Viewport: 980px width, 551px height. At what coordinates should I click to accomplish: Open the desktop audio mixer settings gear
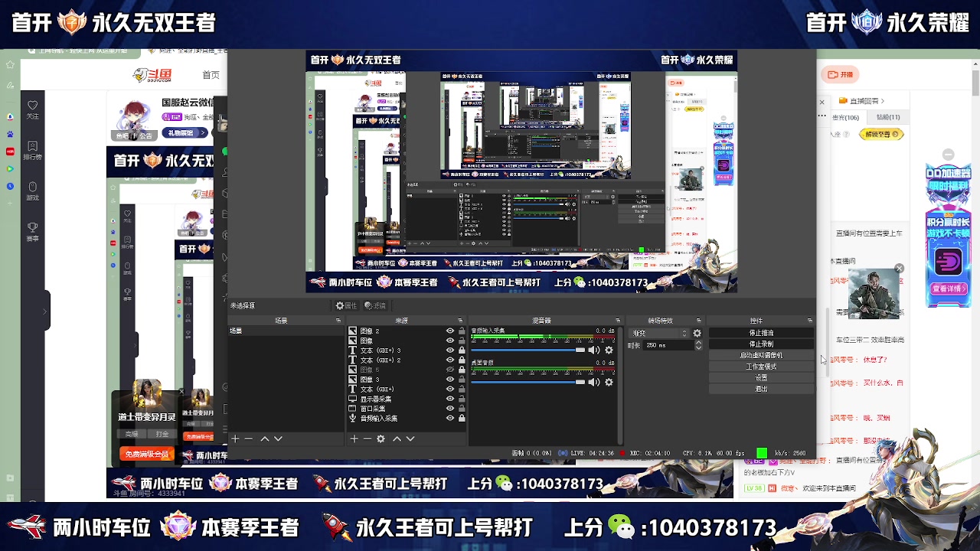click(609, 382)
